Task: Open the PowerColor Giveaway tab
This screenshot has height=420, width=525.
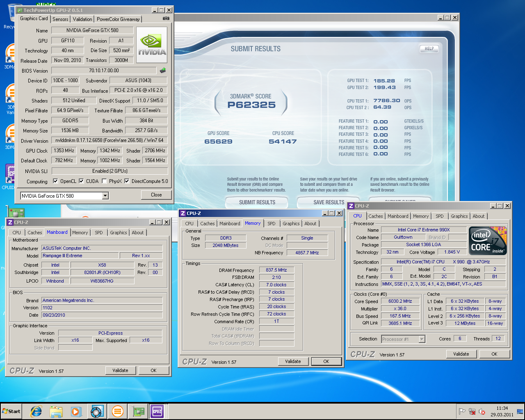Action: pyautogui.click(x=118, y=19)
